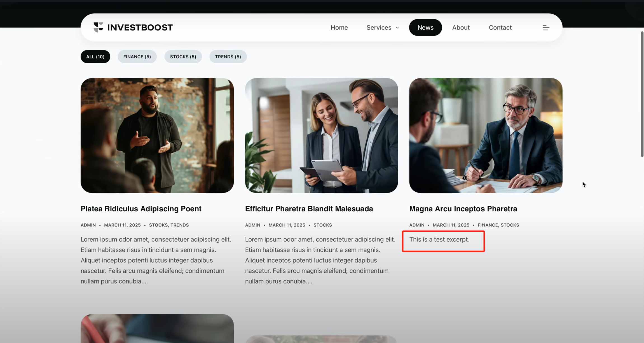The width and height of the screenshot is (644, 343).
Task: Open the About page link
Action: tap(461, 27)
